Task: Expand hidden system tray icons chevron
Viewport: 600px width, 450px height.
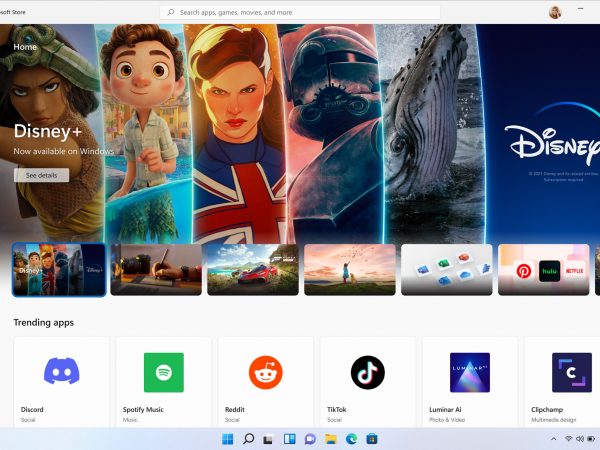Action: (553, 439)
